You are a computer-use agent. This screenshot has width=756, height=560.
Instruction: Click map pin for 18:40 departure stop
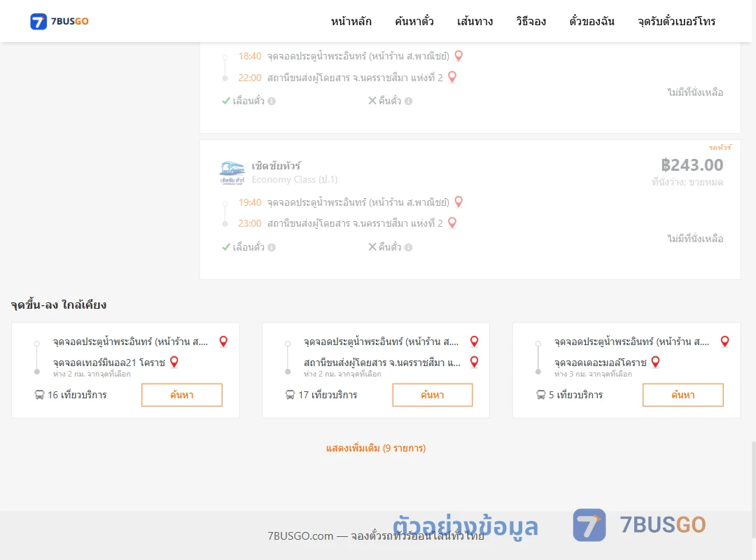tap(458, 56)
